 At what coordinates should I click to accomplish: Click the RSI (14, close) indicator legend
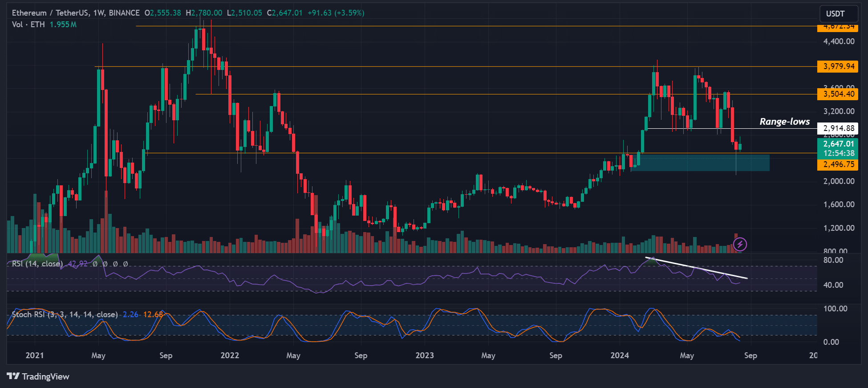click(x=37, y=264)
